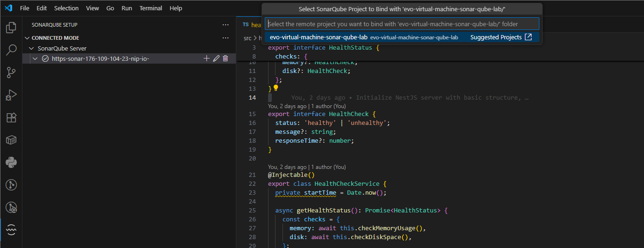The image size is (644, 248).
Task: Click the 'message?: string;' line
Action: (305, 131)
